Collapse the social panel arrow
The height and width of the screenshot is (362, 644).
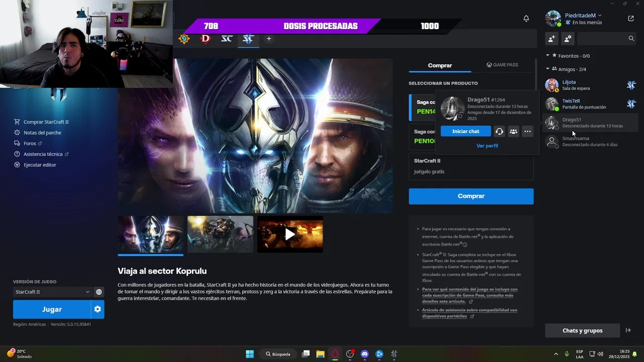[x=628, y=330]
